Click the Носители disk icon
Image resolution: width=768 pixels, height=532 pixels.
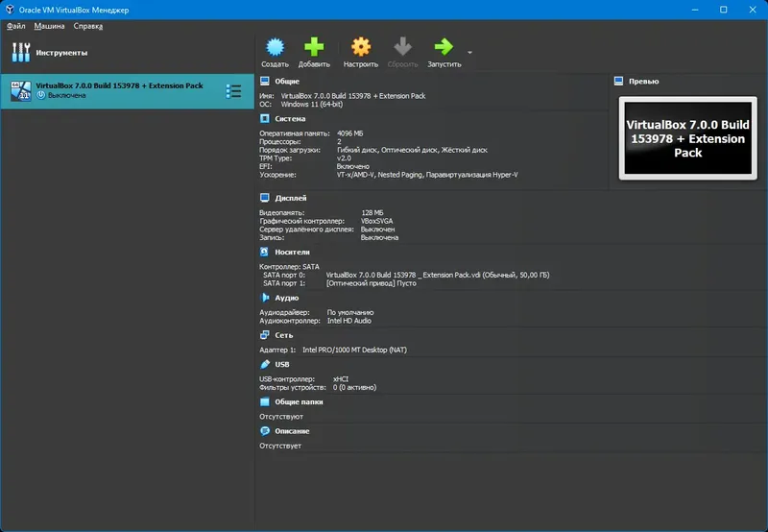[x=265, y=252]
